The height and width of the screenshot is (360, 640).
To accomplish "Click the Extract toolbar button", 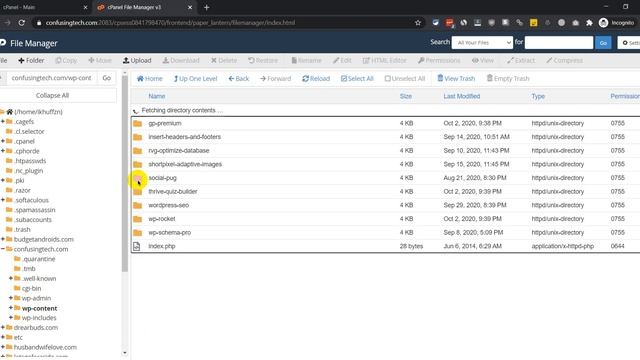I will (521, 60).
